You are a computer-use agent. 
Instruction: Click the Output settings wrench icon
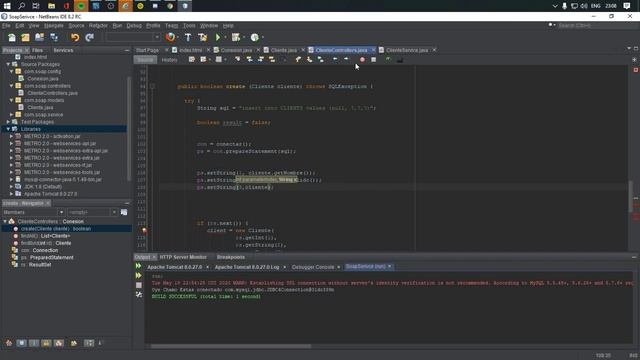(x=139, y=294)
